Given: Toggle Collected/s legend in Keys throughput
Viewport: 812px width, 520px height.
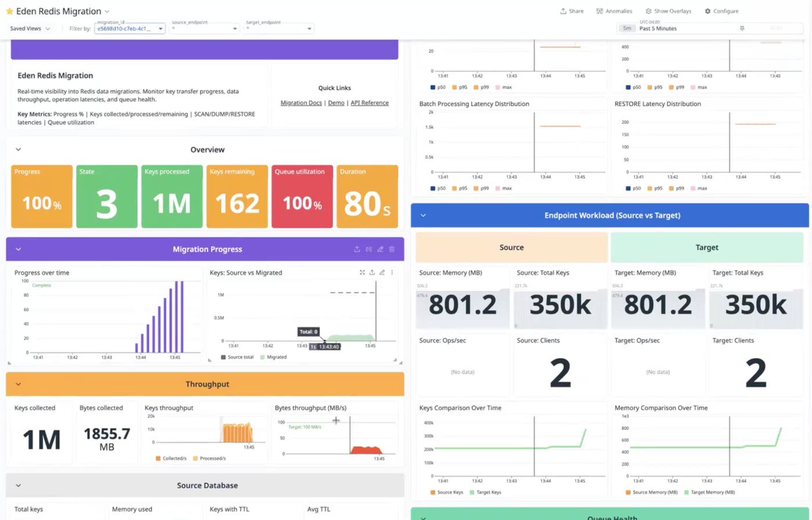Looking at the screenshot, I should point(171,458).
